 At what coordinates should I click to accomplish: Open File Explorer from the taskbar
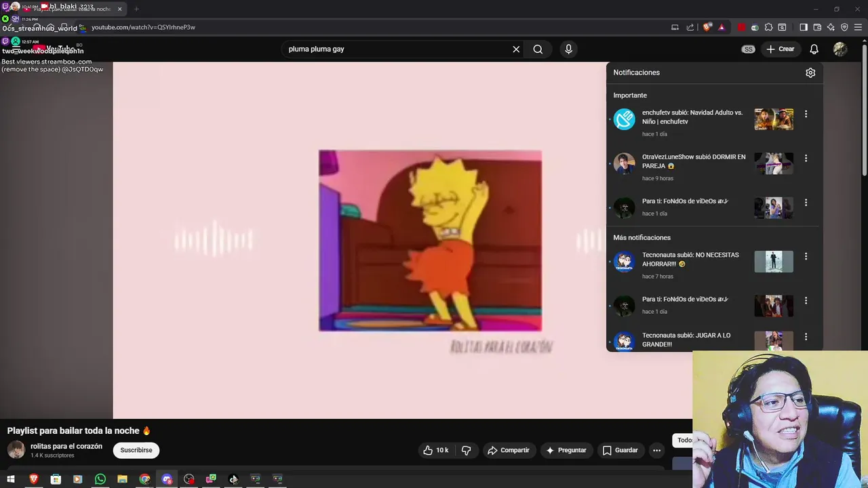(x=122, y=479)
